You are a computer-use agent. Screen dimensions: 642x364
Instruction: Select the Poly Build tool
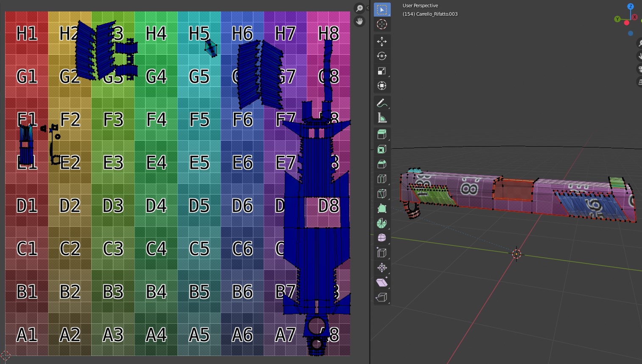coord(382,208)
